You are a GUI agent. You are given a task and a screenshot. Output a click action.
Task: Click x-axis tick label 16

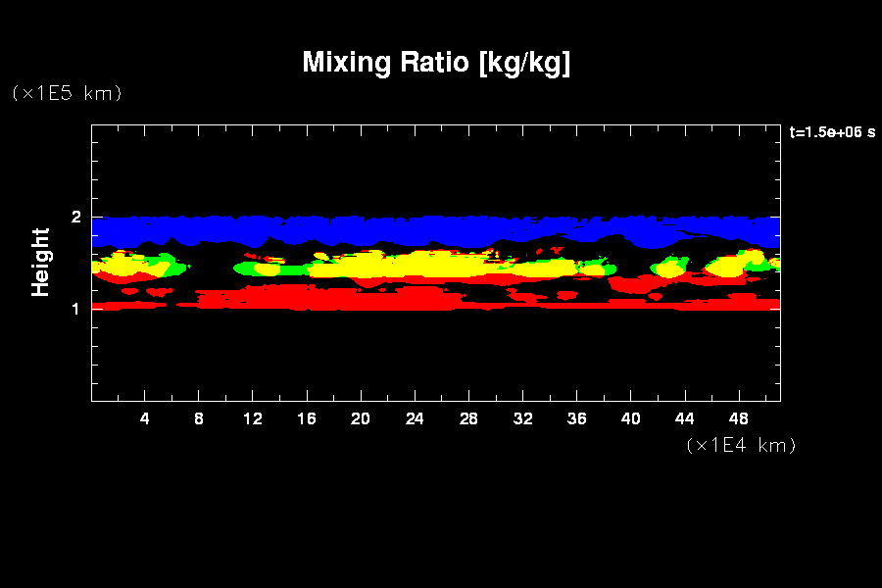pos(307,418)
